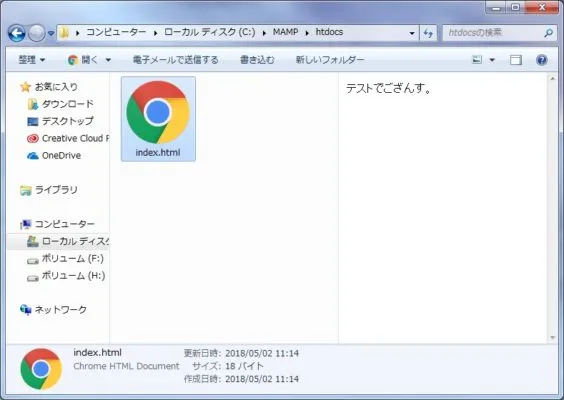The width and height of the screenshot is (564, 400).
Task: Open ダウンロード in the navigation pane
Action: pyautogui.click(x=68, y=104)
